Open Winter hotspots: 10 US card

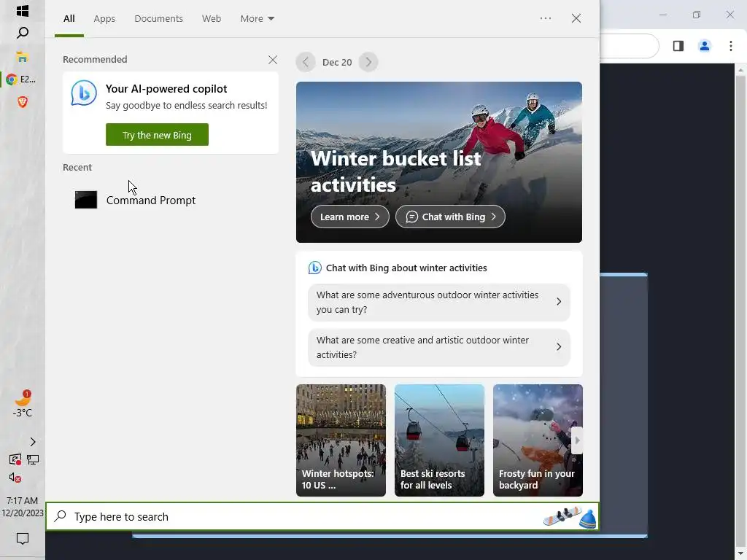tap(341, 440)
